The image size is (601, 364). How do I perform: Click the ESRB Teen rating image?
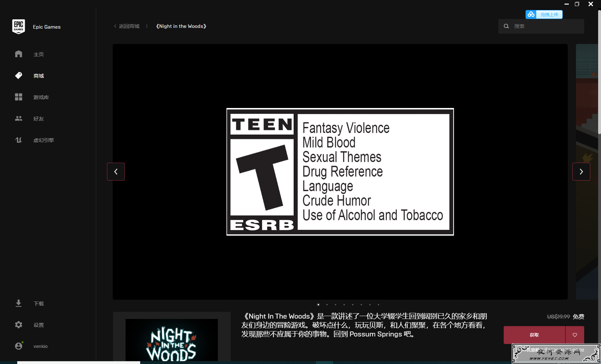340,172
